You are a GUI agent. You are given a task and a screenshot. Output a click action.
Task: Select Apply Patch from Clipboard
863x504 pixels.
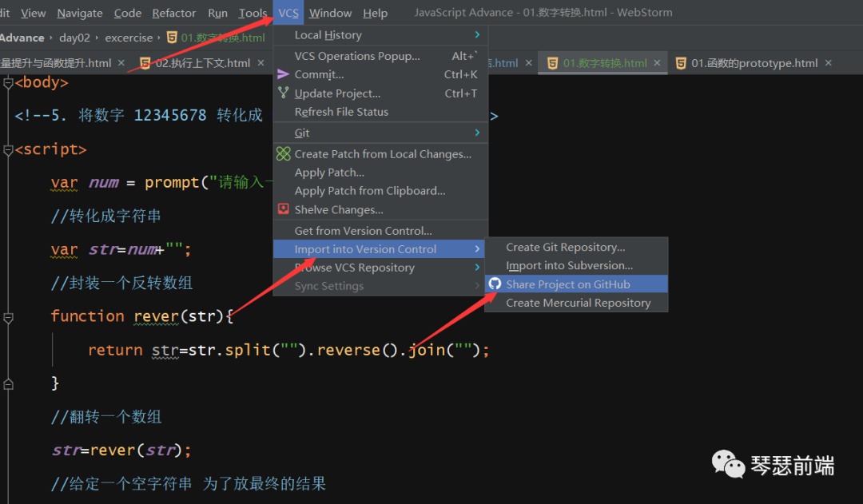pyautogui.click(x=380, y=191)
